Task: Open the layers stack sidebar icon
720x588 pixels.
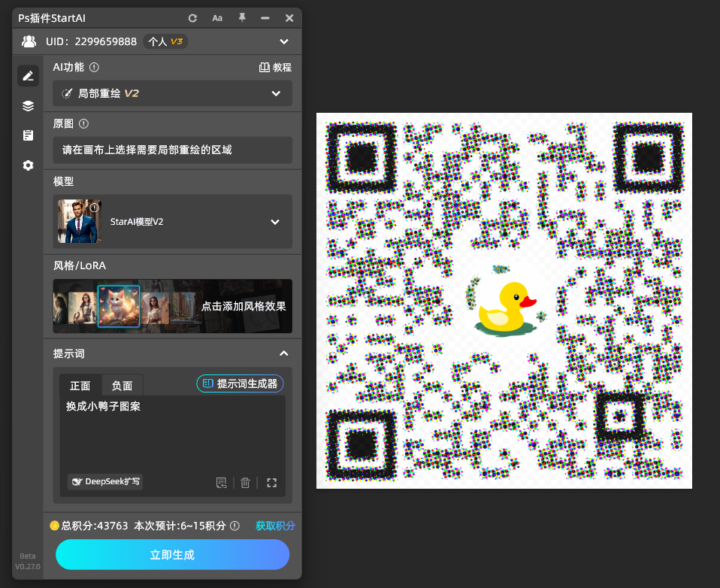Action: click(28, 106)
